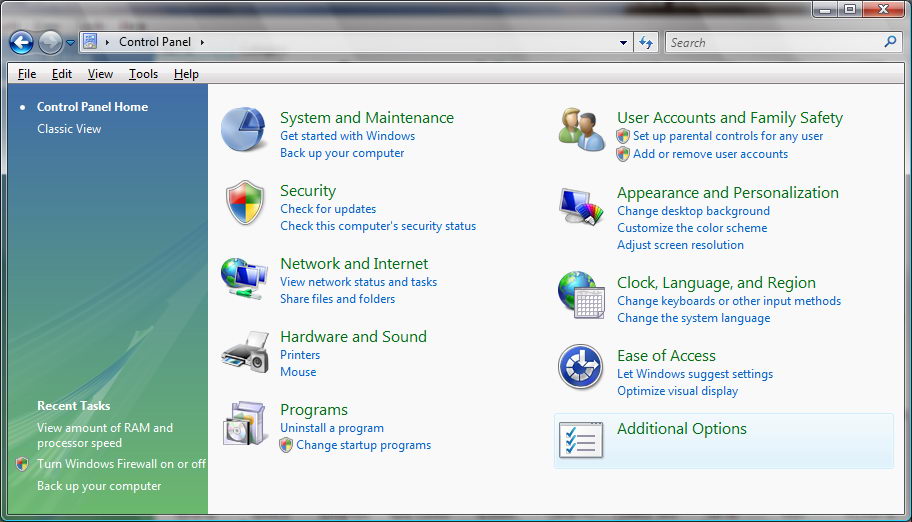
Task: Open the Appearance and Personalization monitor icon
Action: (x=581, y=207)
